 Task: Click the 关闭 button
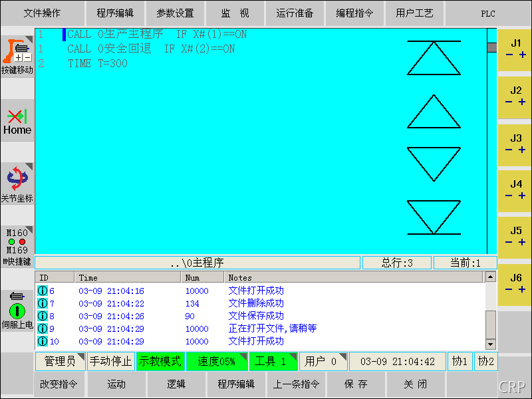point(416,384)
